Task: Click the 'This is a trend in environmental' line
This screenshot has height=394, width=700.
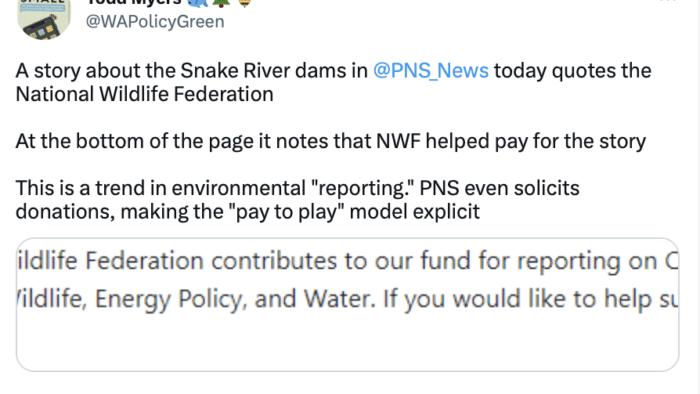Action: coord(160,188)
